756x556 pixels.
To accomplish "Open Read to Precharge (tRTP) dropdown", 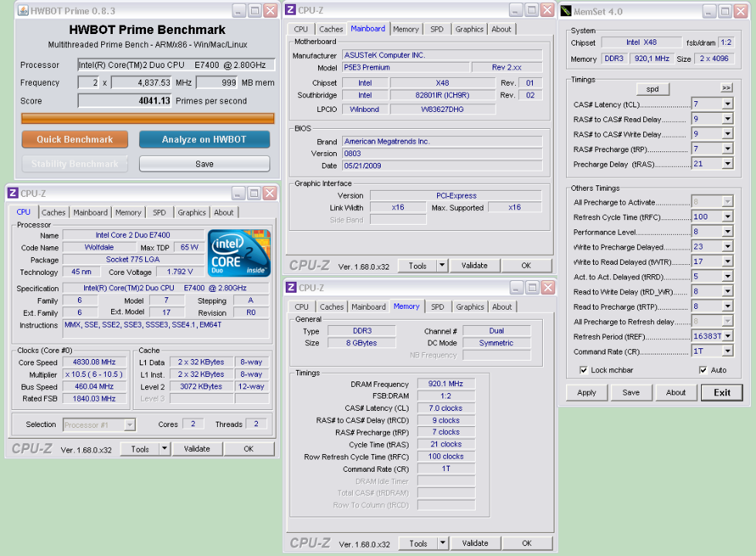I will coord(727,307).
